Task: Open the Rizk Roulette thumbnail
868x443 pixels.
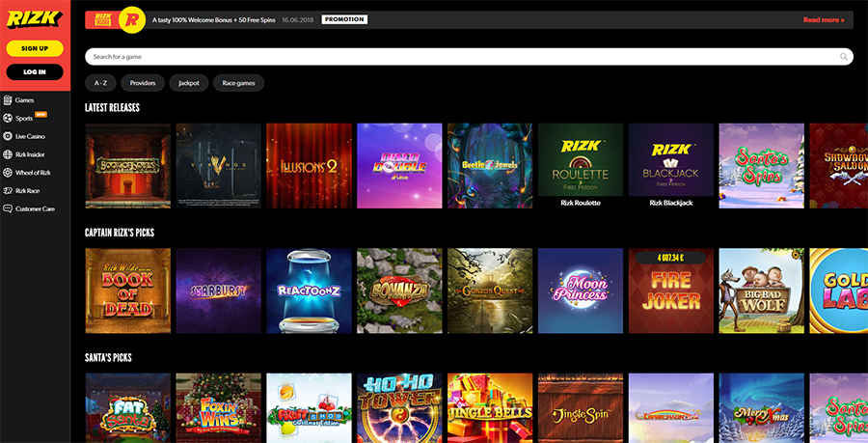Action: pyautogui.click(x=581, y=159)
